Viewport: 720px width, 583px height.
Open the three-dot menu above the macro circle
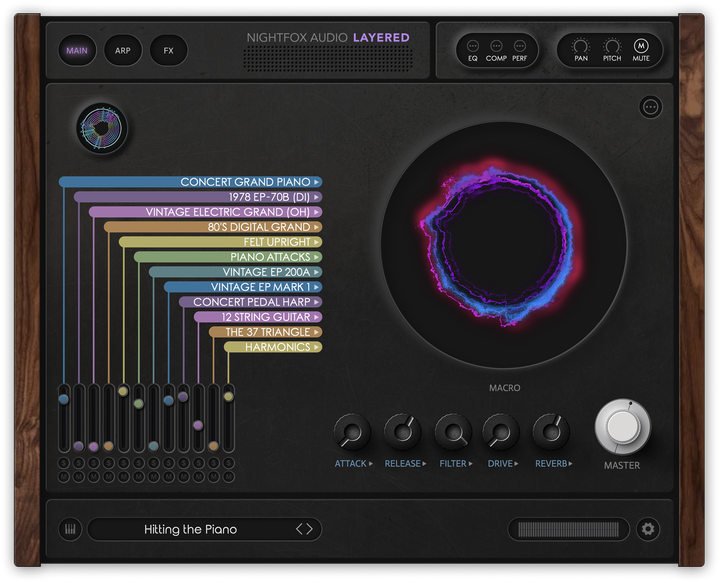point(651,107)
